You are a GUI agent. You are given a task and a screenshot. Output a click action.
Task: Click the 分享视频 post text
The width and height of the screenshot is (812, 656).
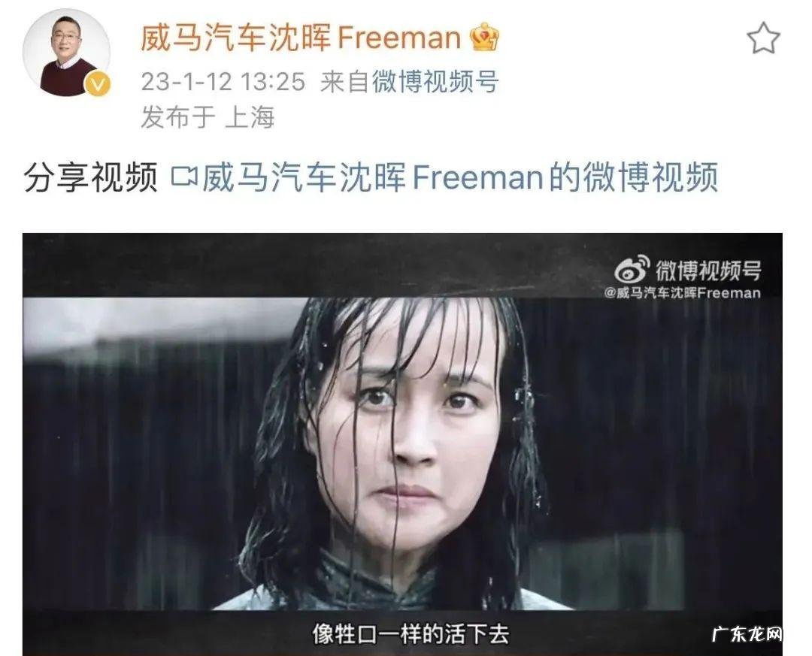(x=91, y=177)
